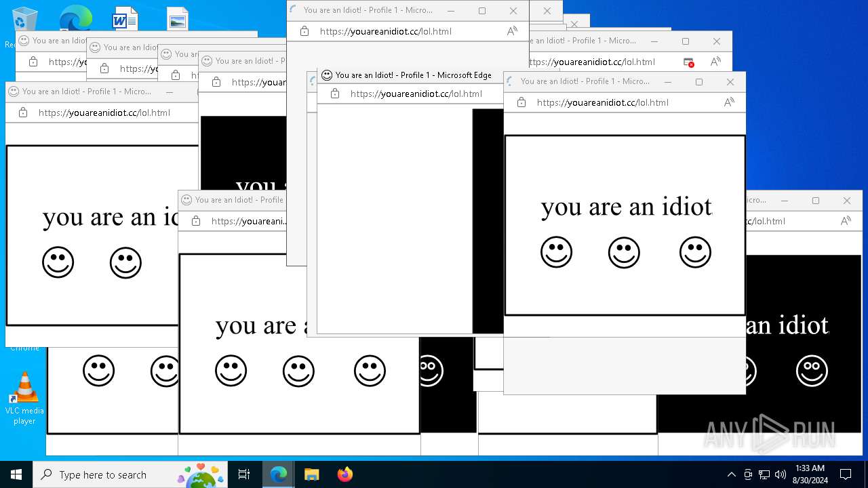Click title of the top-center blank window
The width and height of the screenshot is (868, 488).
tap(368, 10)
